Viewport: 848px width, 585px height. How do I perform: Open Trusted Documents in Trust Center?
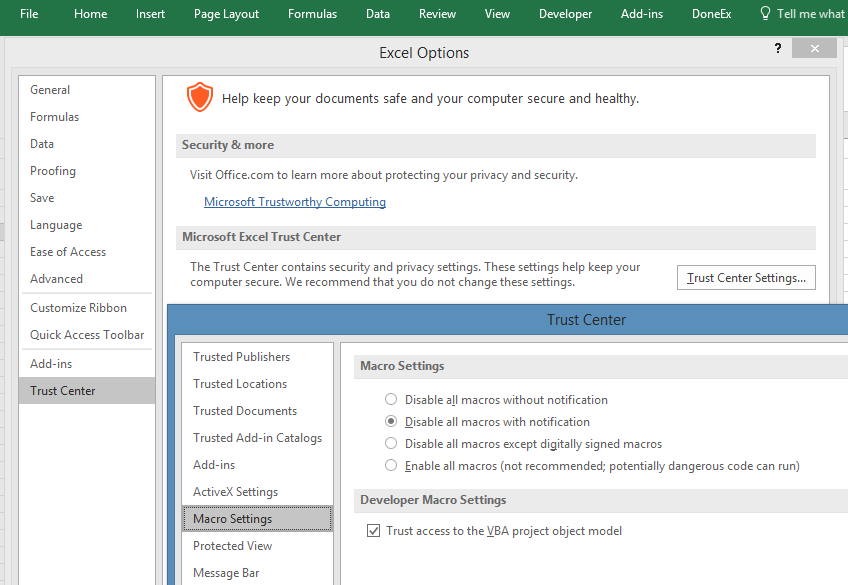257,411
